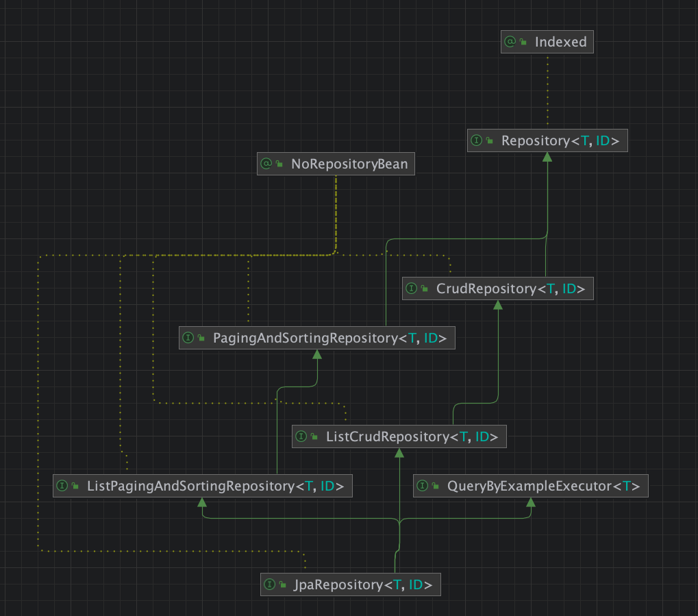698x616 pixels.
Task: Select the CrudRepository<T, ID> node label
Action: [x=510, y=288]
